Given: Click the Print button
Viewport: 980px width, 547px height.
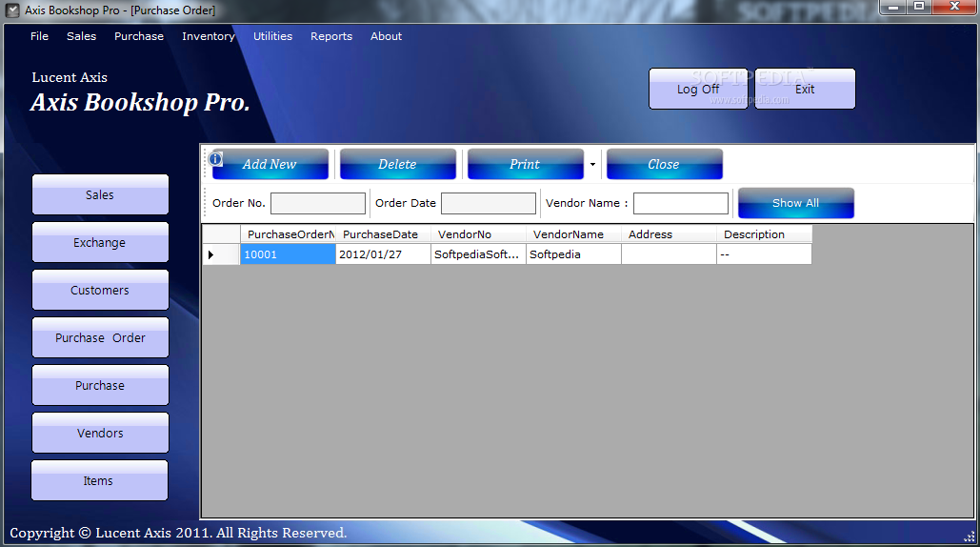Looking at the screenshot, I should coord(525,165).
